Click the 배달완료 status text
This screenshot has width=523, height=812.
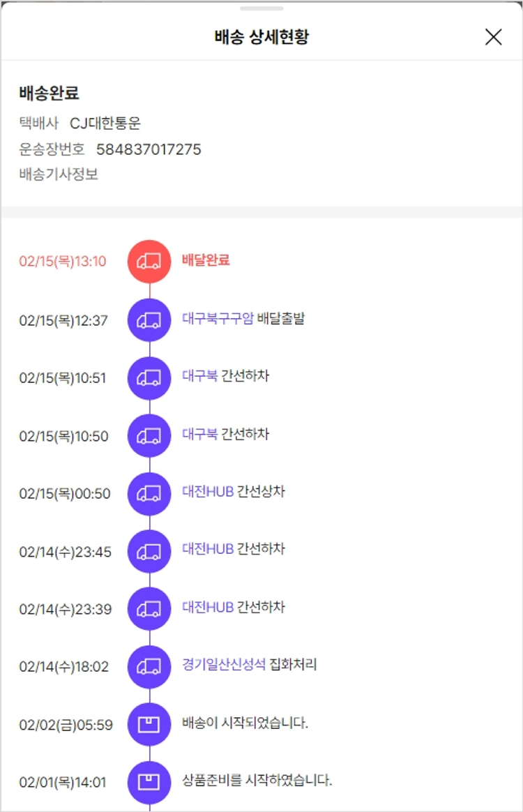click(206, 261)
